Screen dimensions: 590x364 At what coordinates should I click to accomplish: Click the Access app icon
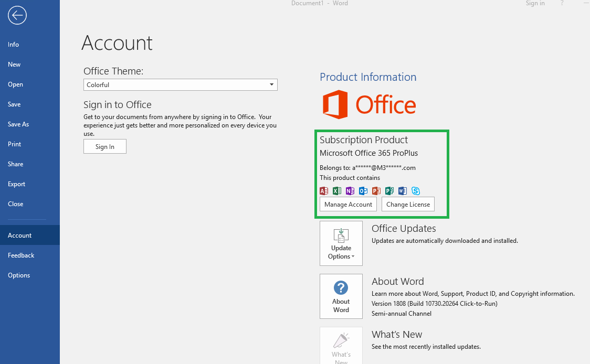324,190
